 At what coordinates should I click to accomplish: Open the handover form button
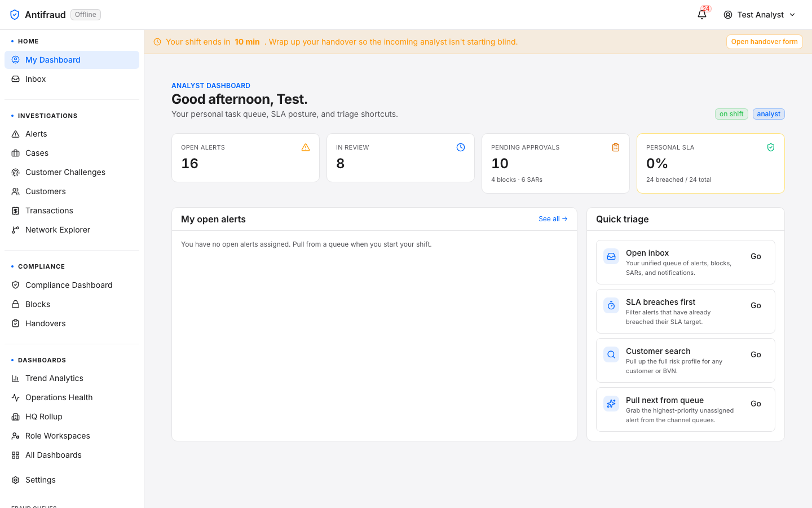764,42
